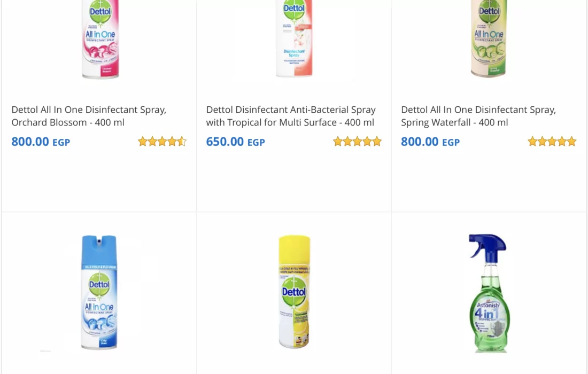This screenshot has width=588, height=374.
Task: Click the 800.00 EGP price of Spring Waterfall
Action: coord(430,142)
